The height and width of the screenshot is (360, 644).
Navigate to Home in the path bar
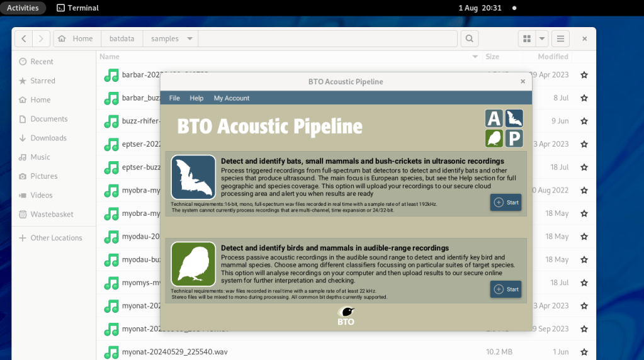76,38
